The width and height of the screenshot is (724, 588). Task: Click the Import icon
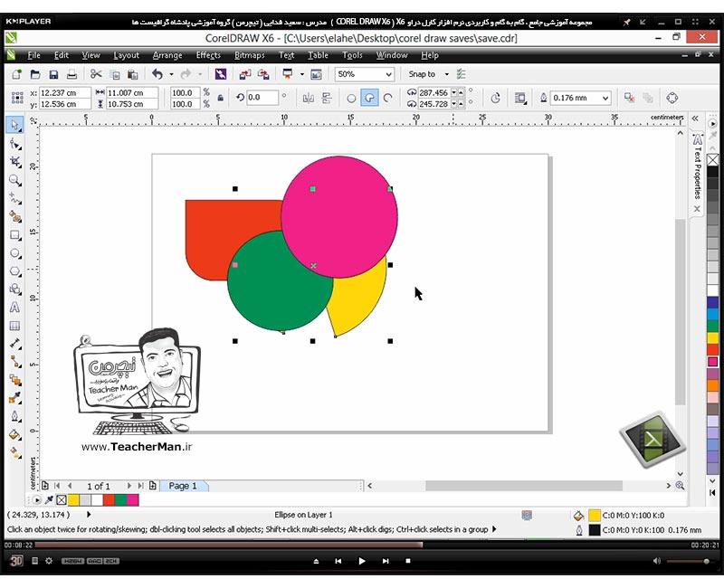244,74
